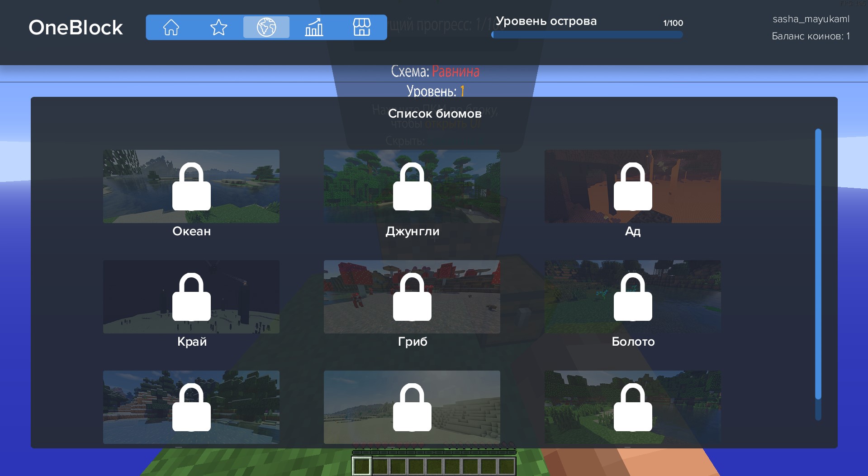
Task: Click the Джунгли biome label
Action: click(412, 231)
